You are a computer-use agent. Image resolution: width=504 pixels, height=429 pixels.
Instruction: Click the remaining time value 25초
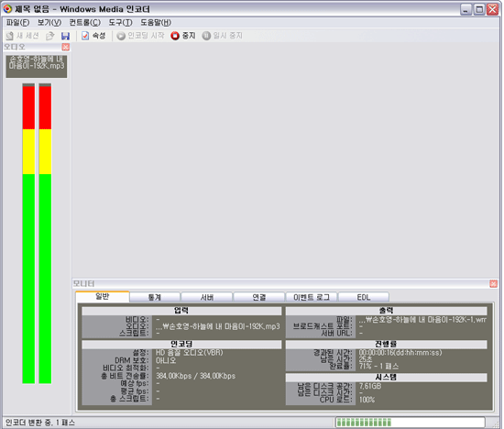[365, 359]
